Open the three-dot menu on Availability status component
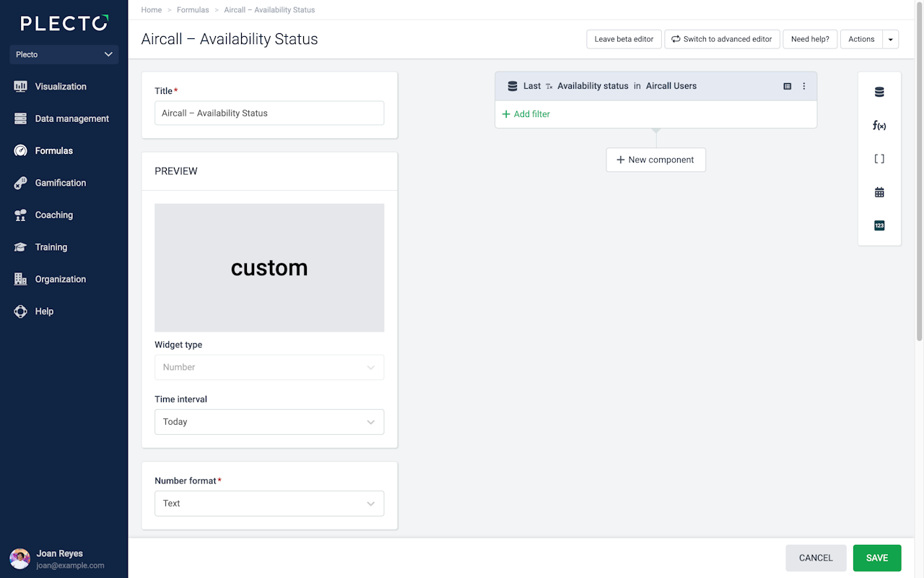924x578 pixels. [804, 86]
